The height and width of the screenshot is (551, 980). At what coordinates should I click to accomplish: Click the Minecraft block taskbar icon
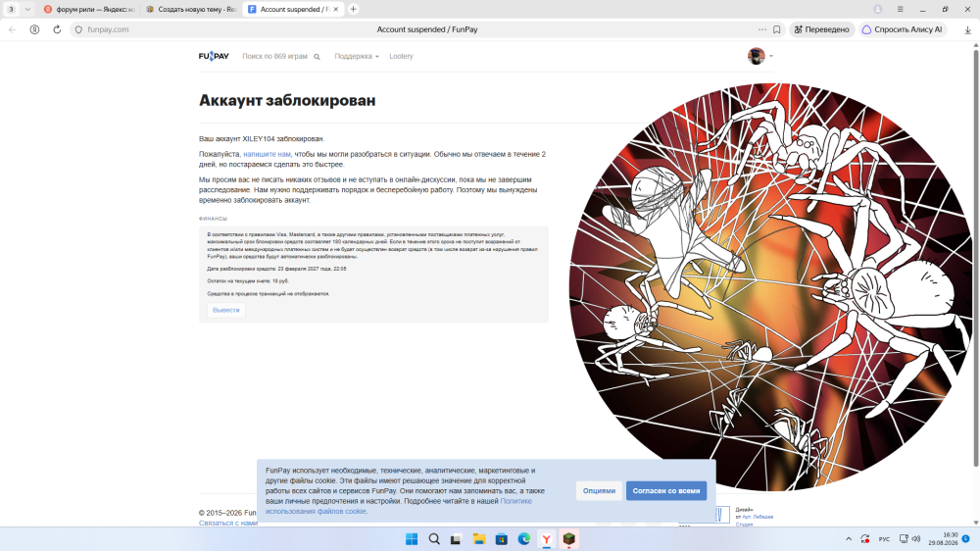568,539
